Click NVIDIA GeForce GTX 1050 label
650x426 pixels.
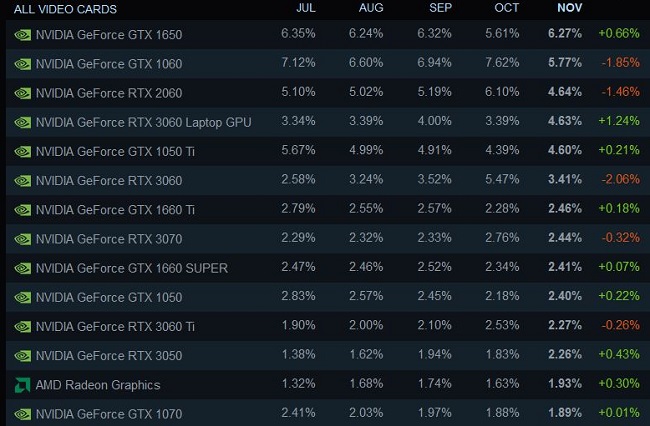(110, 297)
